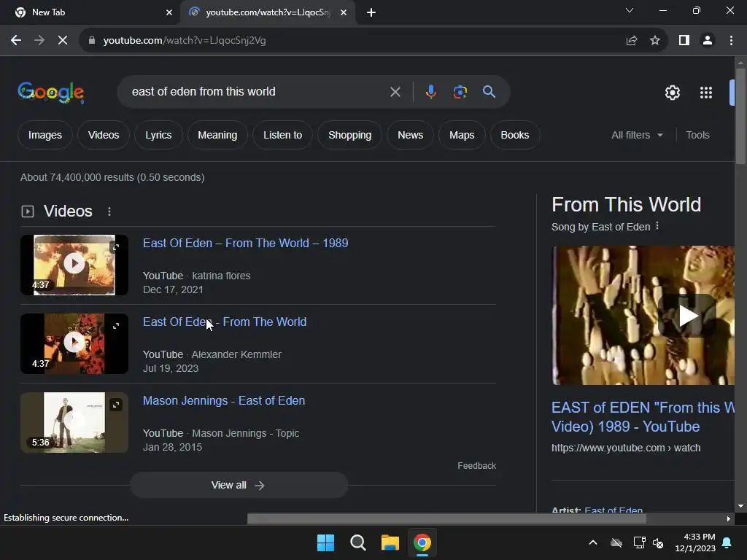747x560 pixels.
Task: Open Chrome's three-dot menu
Action: click(x=731, y=41)
